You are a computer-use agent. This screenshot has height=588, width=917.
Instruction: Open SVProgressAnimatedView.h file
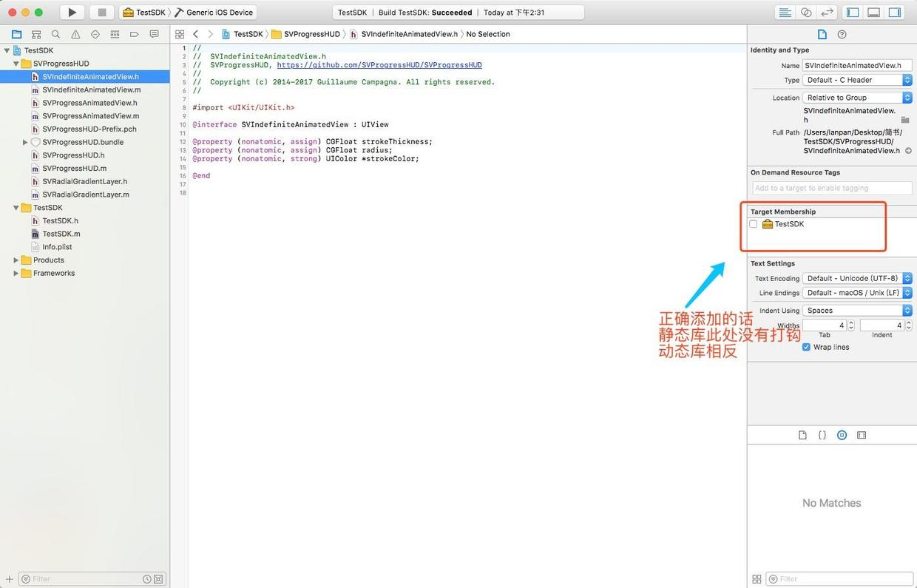89,103
